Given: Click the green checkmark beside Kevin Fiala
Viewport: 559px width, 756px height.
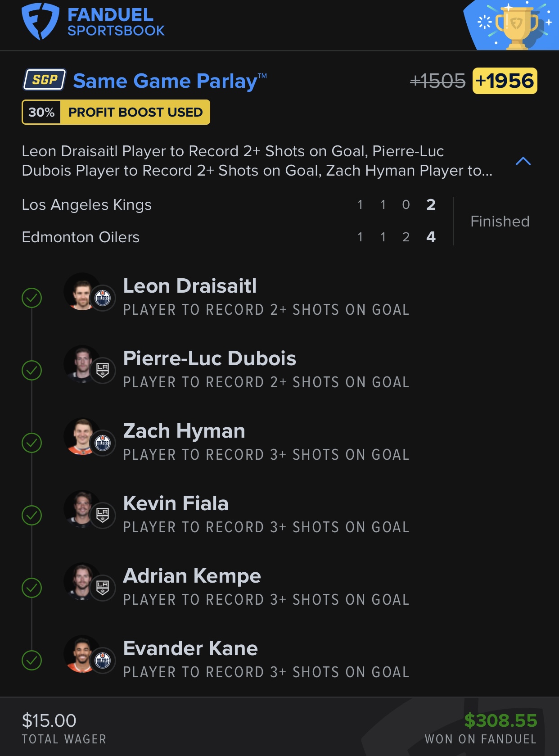Looking at the screenshot, I should coord(32,516).
